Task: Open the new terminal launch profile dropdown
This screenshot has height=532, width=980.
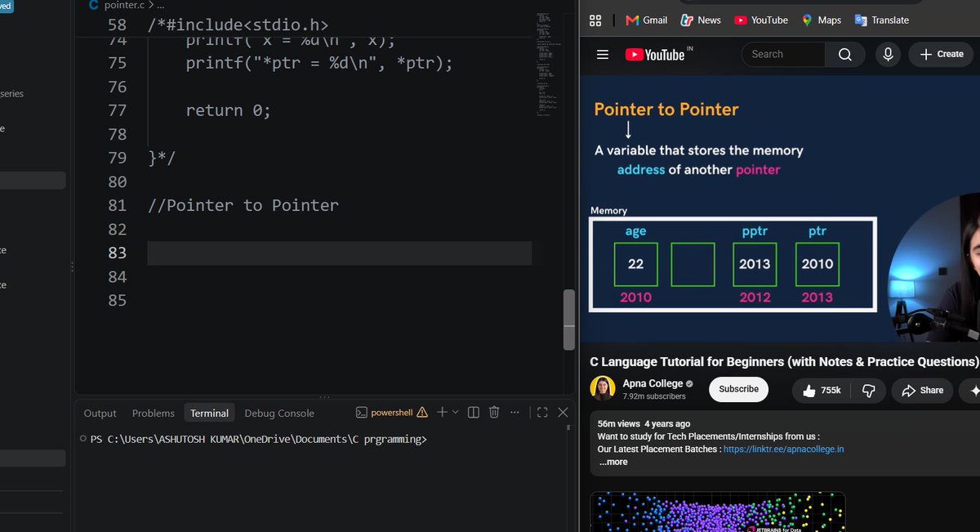Action: (456, 413)
